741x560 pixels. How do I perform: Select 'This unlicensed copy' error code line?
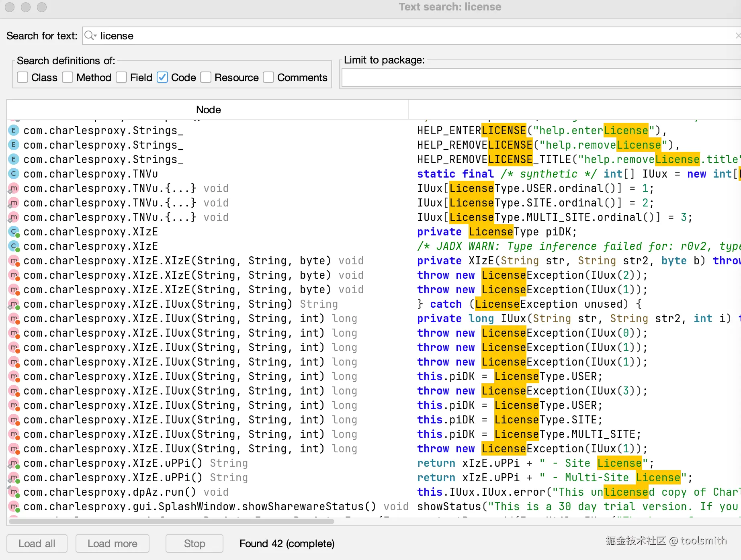(x=579, y=492)
